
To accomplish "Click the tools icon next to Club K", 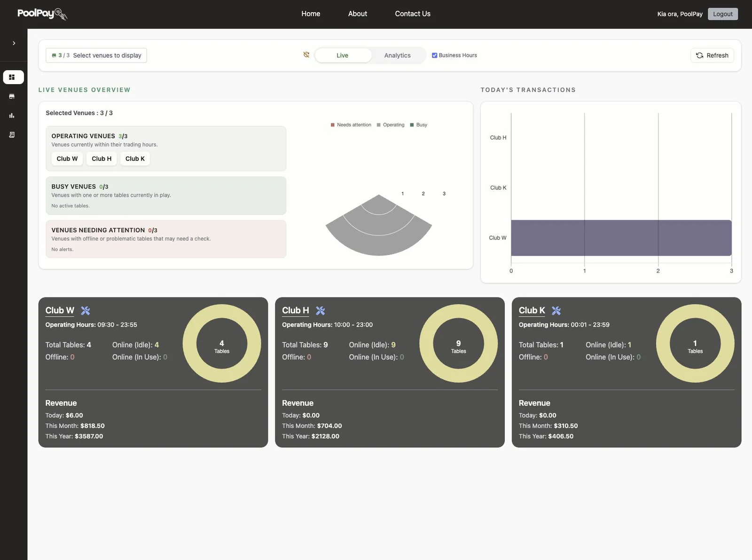I will click(556, 311).
